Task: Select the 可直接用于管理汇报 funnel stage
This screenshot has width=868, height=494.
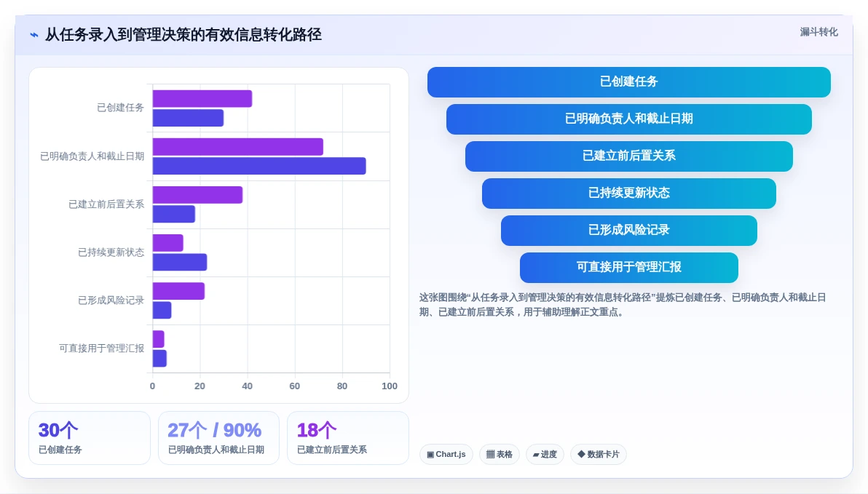Action: pos(629,267)
